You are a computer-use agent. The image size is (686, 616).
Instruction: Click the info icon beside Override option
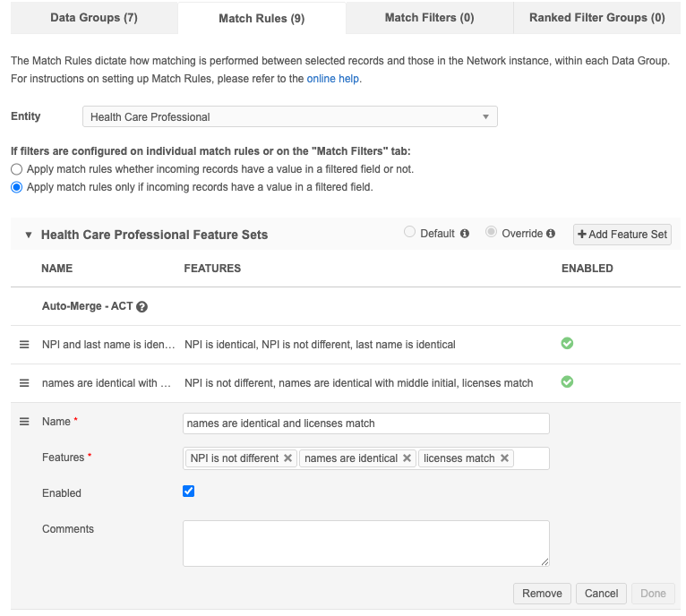[x=551, y=234]
